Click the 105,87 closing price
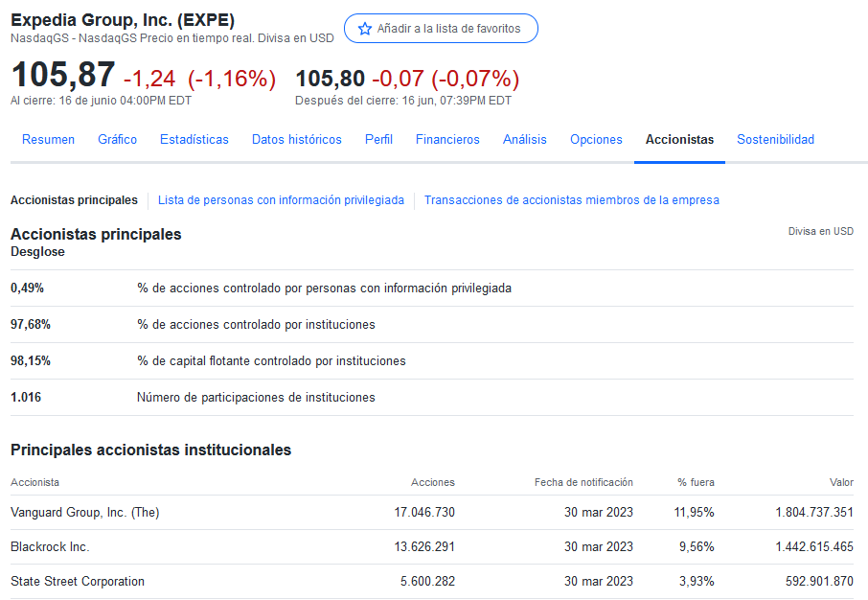 pyautogui.click(x=63, y=74)
